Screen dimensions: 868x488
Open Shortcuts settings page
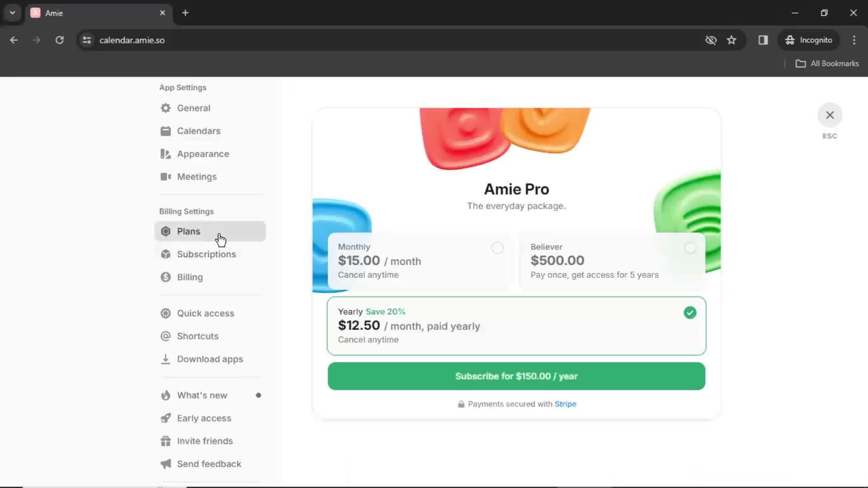(x=197, y=336)
